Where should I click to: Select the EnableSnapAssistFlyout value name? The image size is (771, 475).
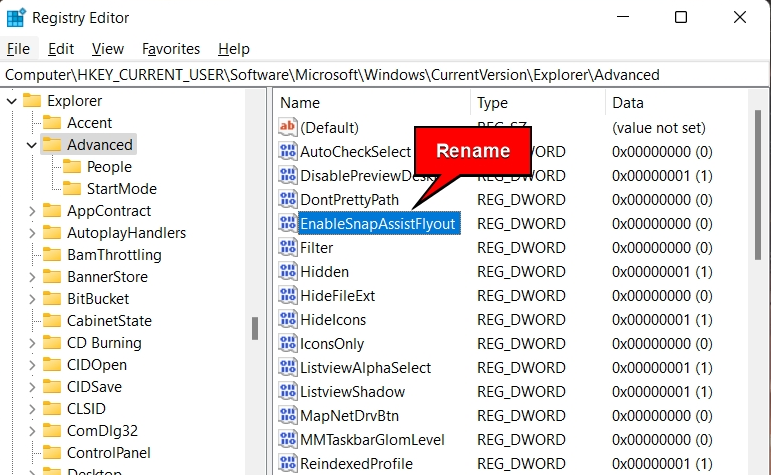click(379, 224)
